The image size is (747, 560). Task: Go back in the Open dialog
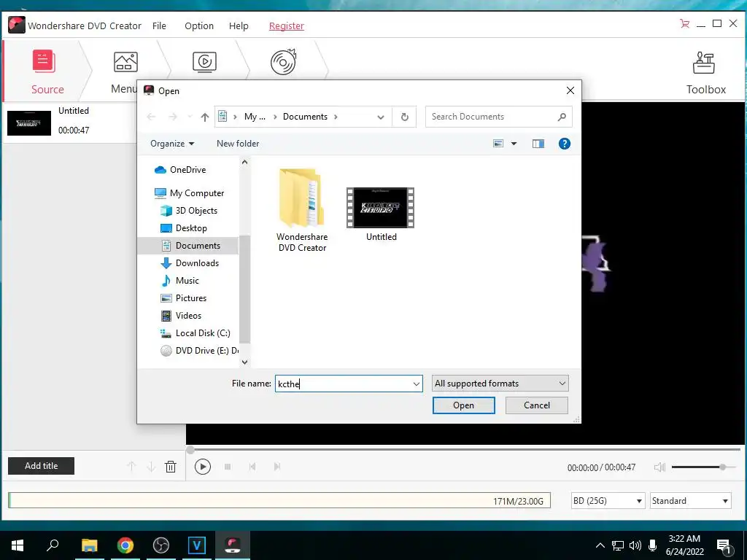tap(151, 117)
